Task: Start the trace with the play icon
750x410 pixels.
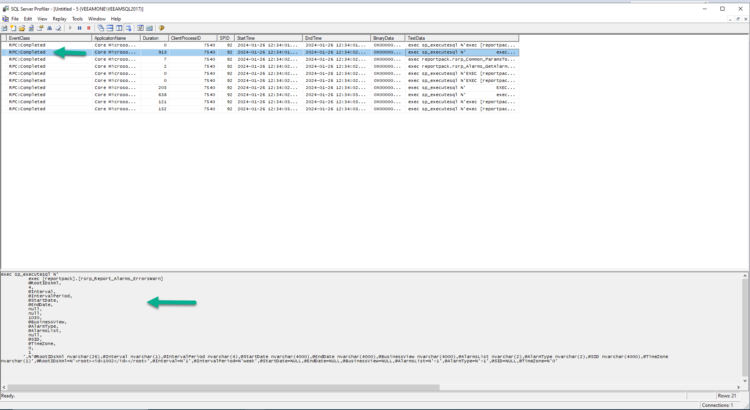Action: tap(68, 28)
